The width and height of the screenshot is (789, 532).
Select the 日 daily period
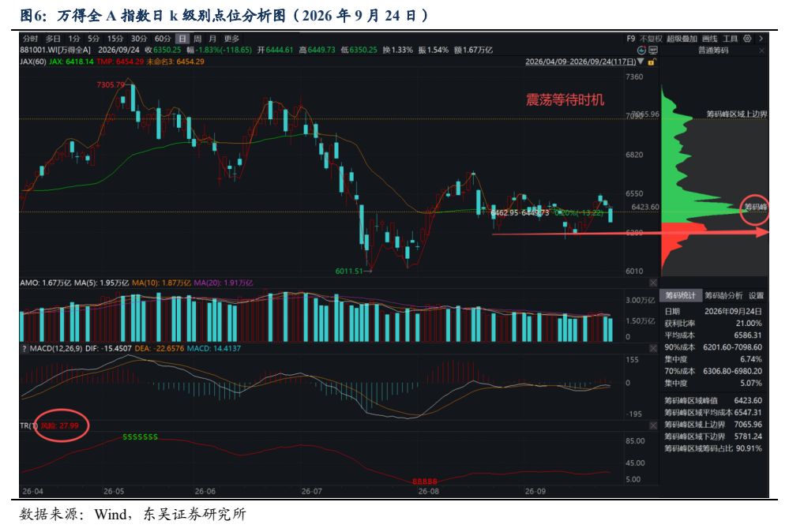(x=182, y=39)
